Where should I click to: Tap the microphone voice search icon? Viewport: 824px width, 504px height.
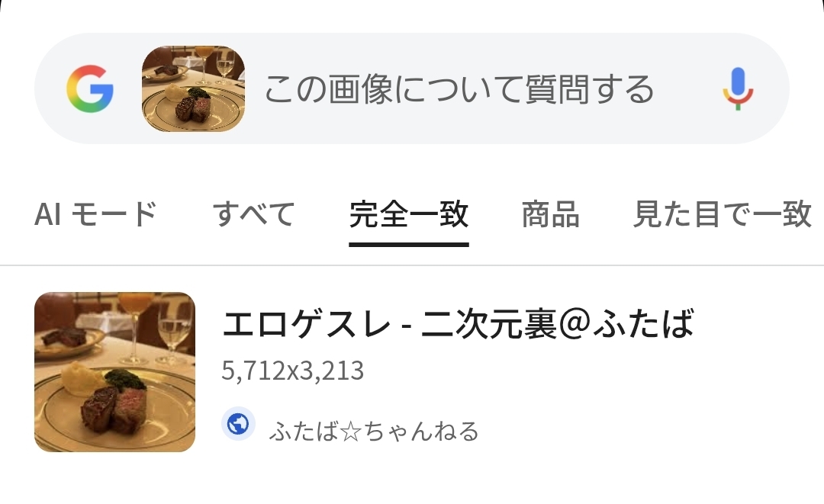(x=738, y=88)
